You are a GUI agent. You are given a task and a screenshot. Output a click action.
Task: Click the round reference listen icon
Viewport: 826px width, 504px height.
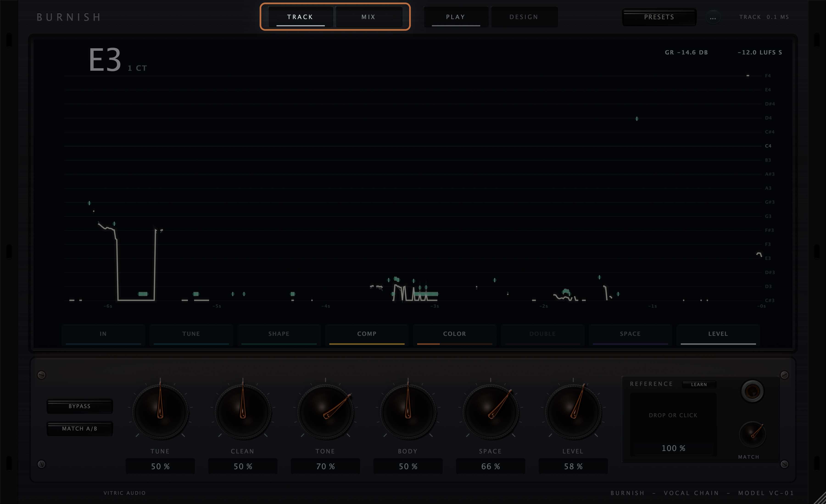click(752, 391)
